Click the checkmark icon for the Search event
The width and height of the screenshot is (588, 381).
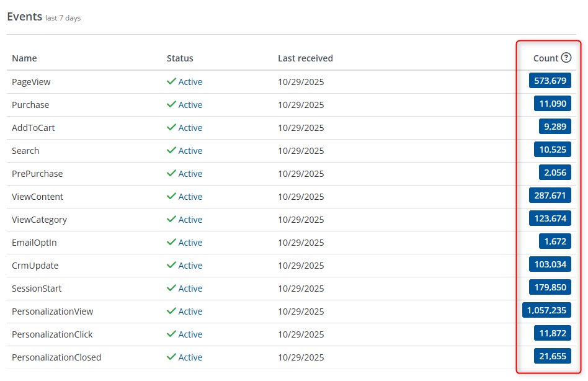(171, 150)
